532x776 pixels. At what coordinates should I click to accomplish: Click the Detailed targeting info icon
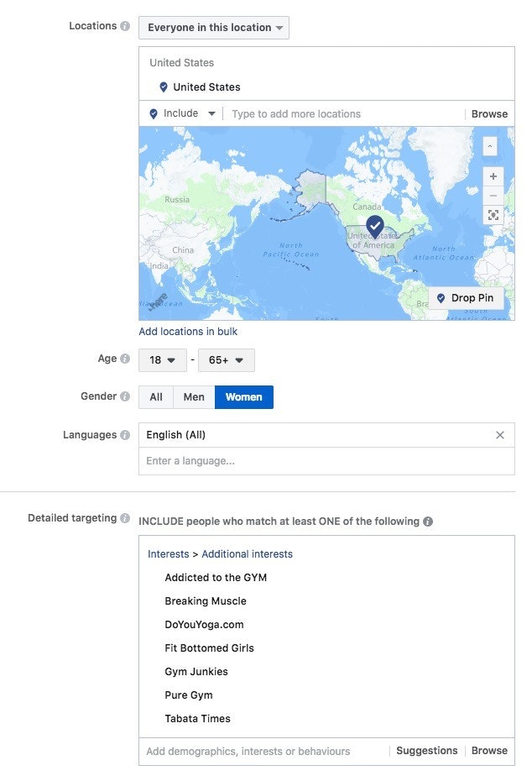[x=125, y=518]
